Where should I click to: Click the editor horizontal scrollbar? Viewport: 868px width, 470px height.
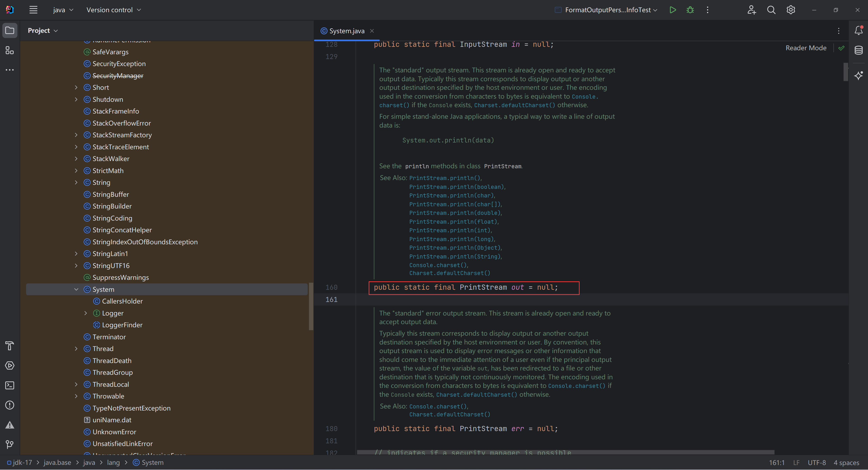point(566,452)
